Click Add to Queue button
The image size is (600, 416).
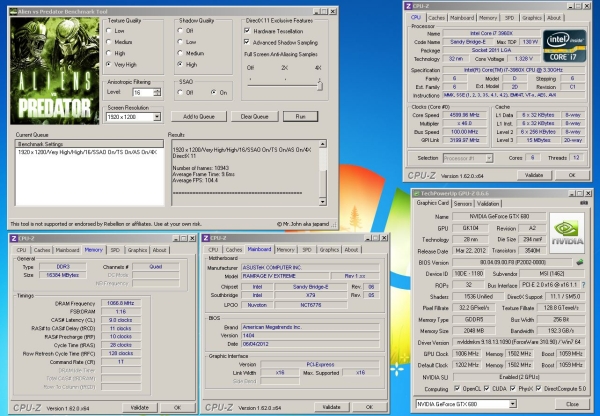(x=199, y=116)
